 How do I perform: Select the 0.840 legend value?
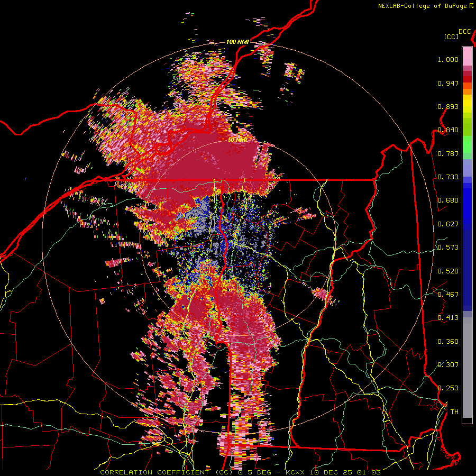pos(448,130)
